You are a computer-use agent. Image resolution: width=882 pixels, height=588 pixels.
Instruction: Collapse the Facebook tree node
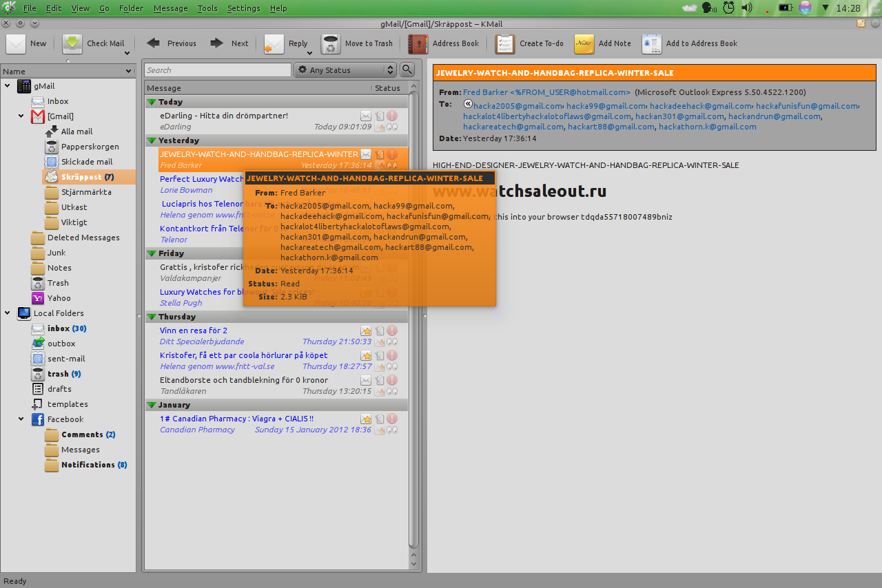(21, 419)
